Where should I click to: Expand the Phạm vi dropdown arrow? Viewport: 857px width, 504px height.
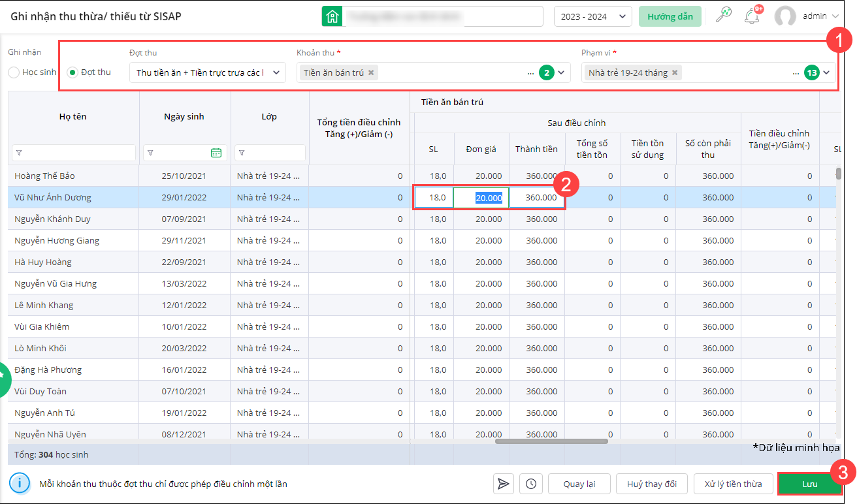(827, 72)
